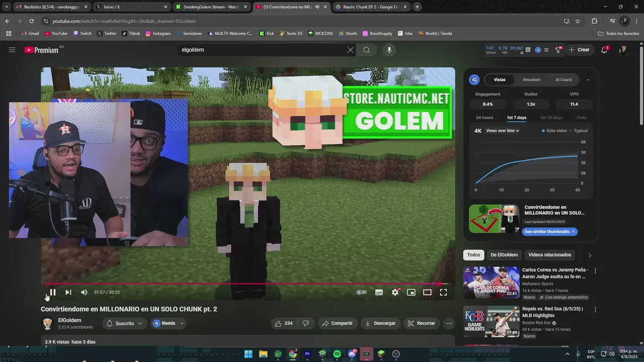
Task: Open the tab search dropdown arrow
Action: [6, 7]
